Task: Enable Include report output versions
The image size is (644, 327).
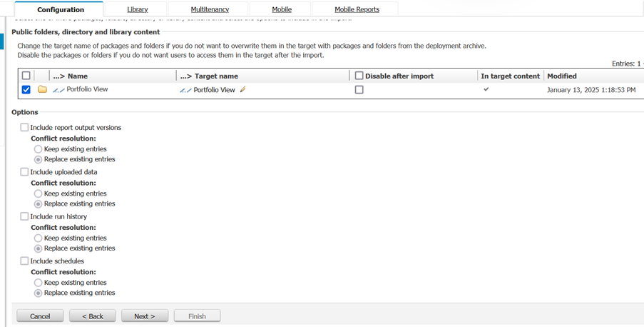Action: (x=24, y=128)
